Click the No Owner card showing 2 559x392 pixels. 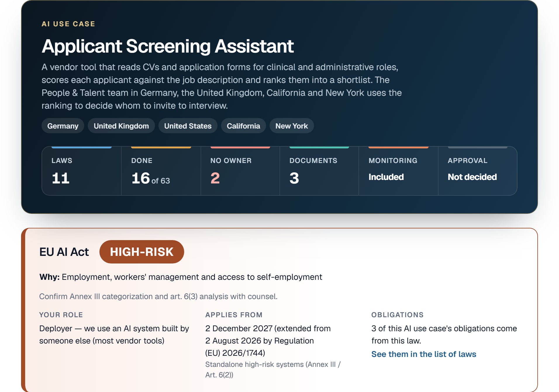(240, 171)
